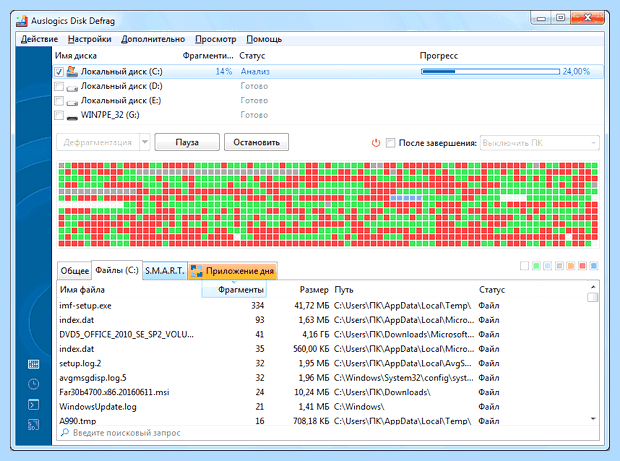This screenshot has height=461, width=620.
Task: Click the WIN7PE_32 (G:) removable drive icon
Action: (72, 117)
